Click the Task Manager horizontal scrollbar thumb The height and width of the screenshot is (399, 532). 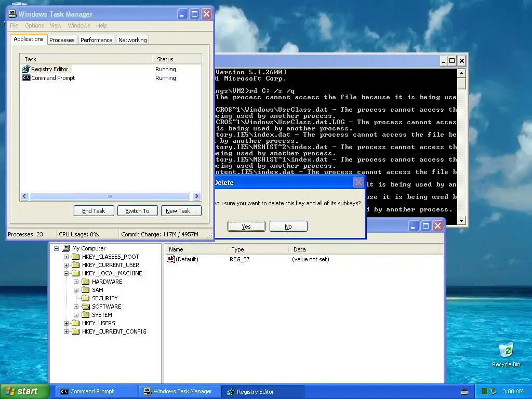109,196
